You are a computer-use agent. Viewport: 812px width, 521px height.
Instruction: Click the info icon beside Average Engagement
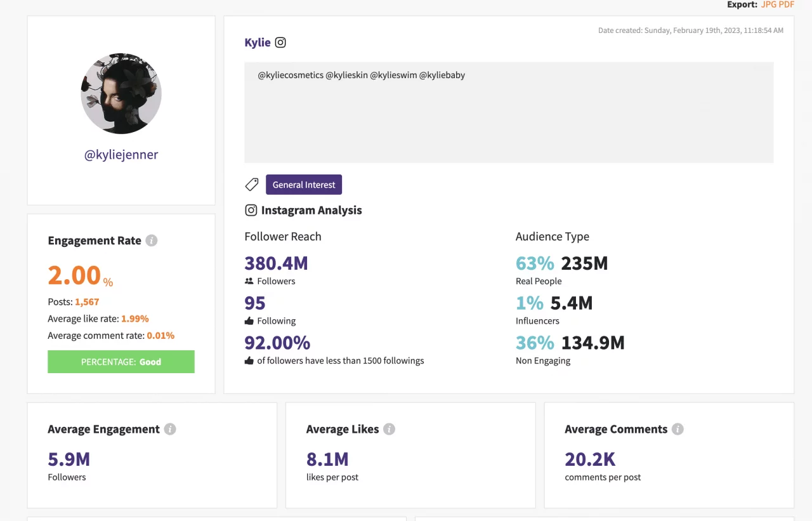170,429
